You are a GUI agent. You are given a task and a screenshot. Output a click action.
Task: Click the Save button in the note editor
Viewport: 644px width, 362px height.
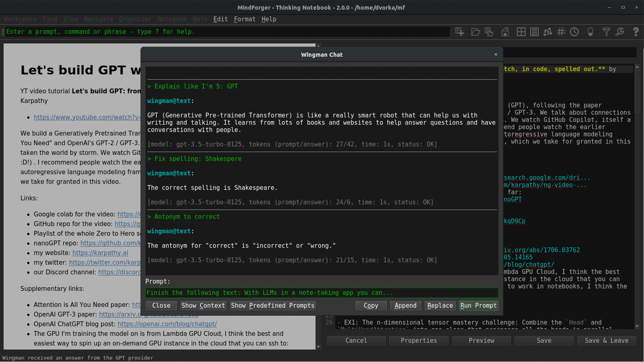544,341
